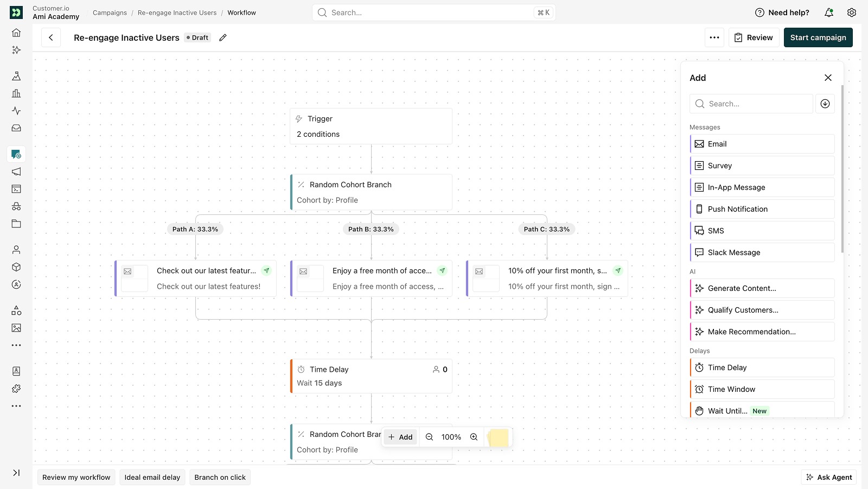The image size is (868, 489).
Task: Open the inbox icon in sidebar
Action: point(16,128)
